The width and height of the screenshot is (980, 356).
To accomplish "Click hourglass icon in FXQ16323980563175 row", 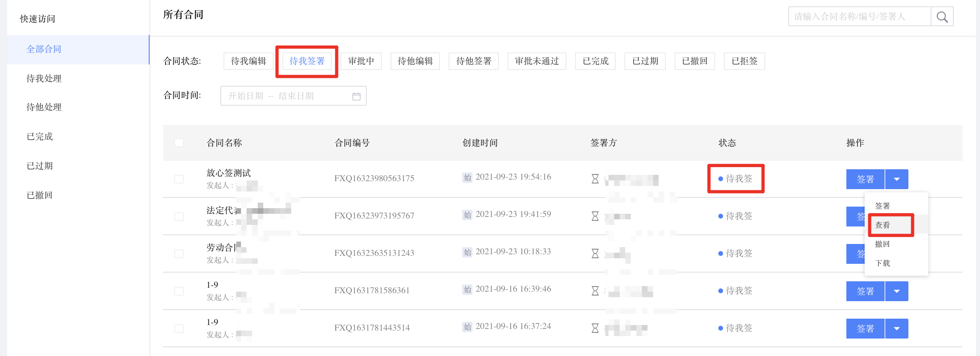I will (x=595, y=179).
